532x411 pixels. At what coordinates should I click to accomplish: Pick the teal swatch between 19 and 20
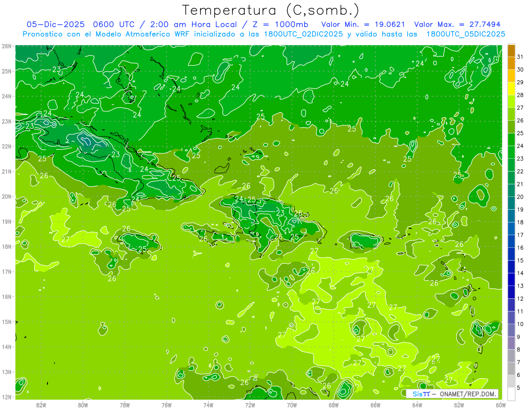coord(511,203)
